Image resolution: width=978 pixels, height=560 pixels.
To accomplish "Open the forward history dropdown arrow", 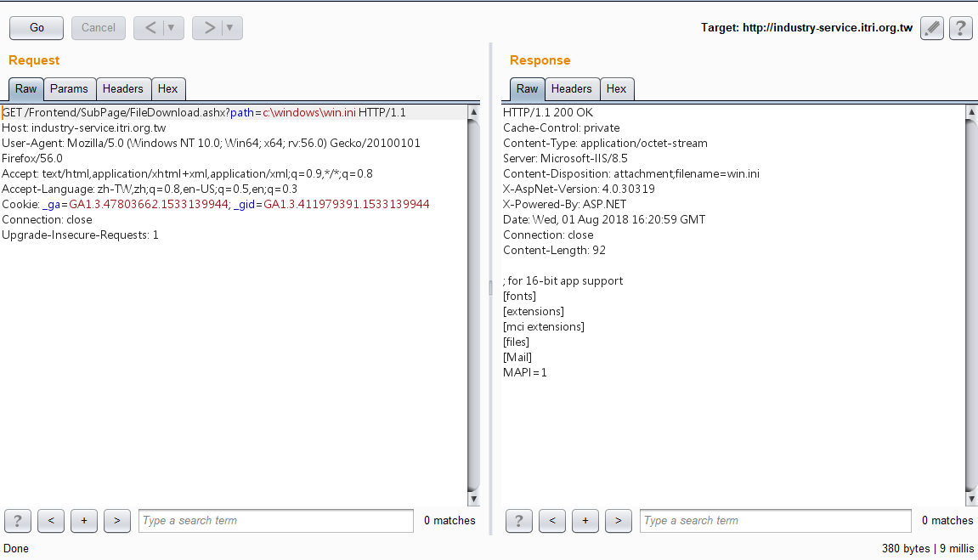I will [230, 27].
